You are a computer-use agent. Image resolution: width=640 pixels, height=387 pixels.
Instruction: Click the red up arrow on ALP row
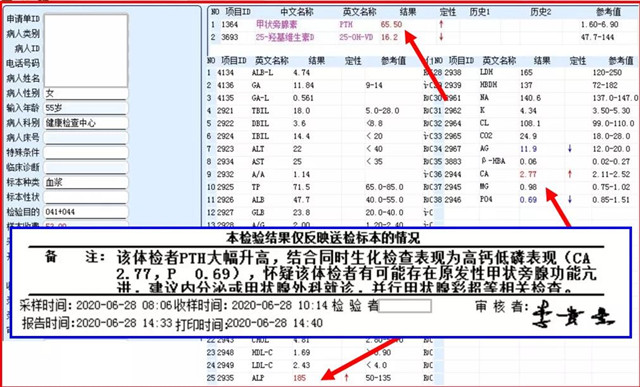click(x=347, y=378)
